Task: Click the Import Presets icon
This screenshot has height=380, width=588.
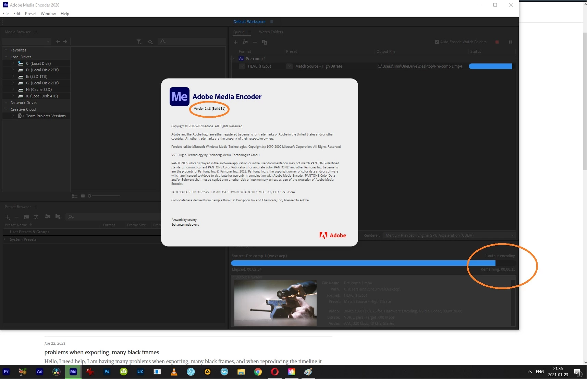Action: tap(48, 217)
